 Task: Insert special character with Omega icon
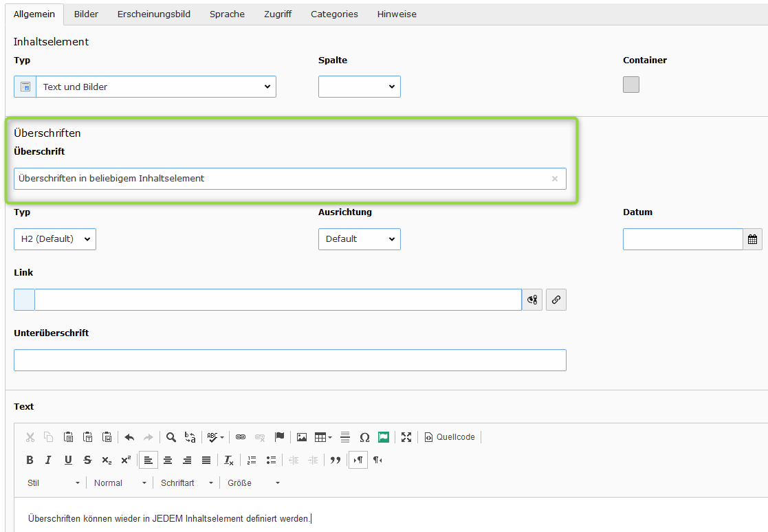(x=364, y=437)
